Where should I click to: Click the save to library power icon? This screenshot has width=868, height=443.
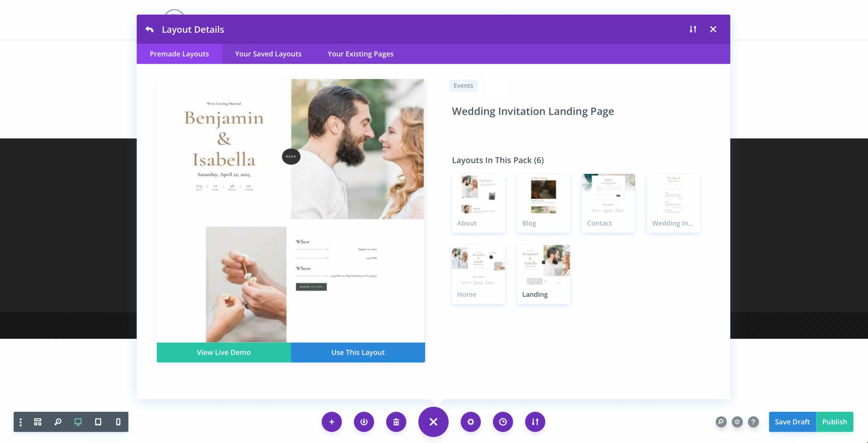364,422
